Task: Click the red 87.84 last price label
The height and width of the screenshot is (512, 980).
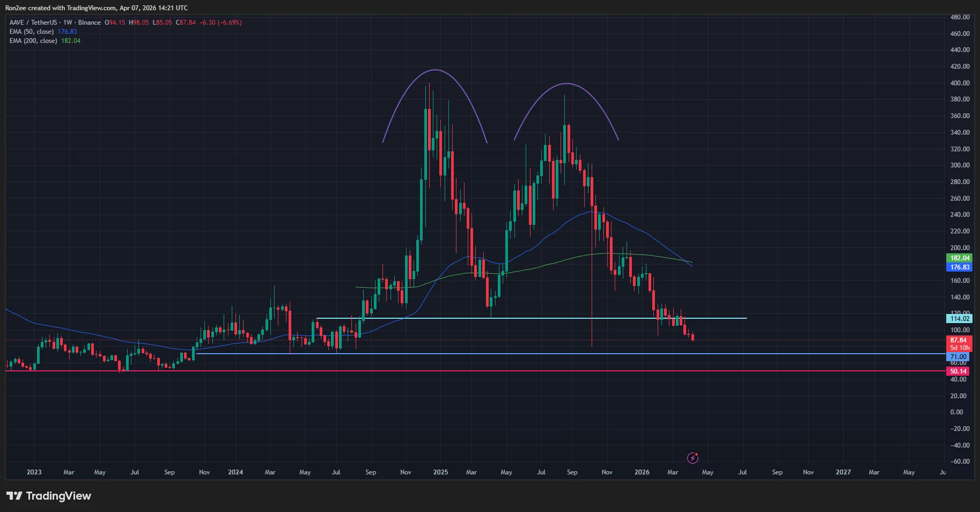Action: [960, 340]
